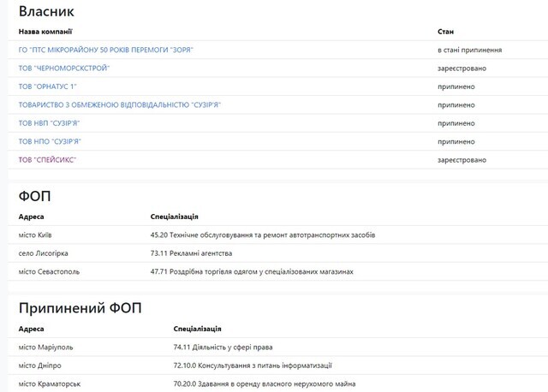Click the "Припинений ФОП" section heading
548x392 pixels.
point(80,307)
